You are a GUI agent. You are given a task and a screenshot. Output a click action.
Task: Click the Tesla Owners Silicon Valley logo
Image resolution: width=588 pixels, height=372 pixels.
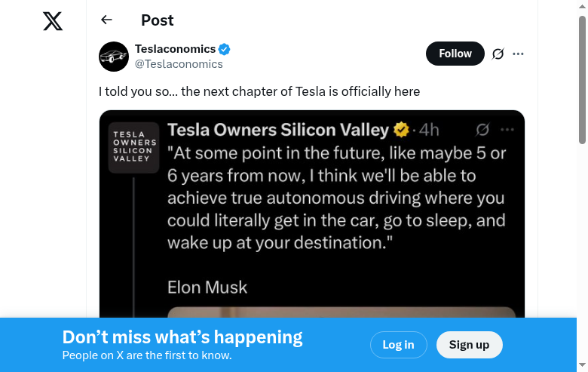(x=133, y=148)
